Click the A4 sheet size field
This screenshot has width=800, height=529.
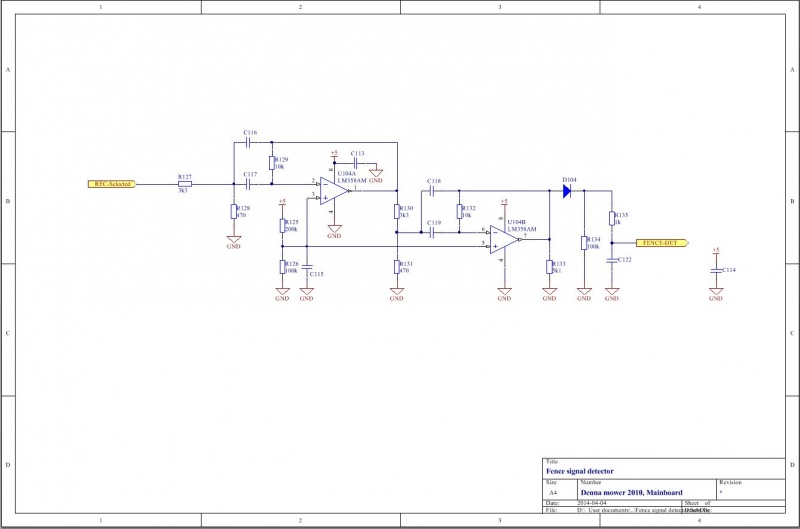click(x=553, y=492)
